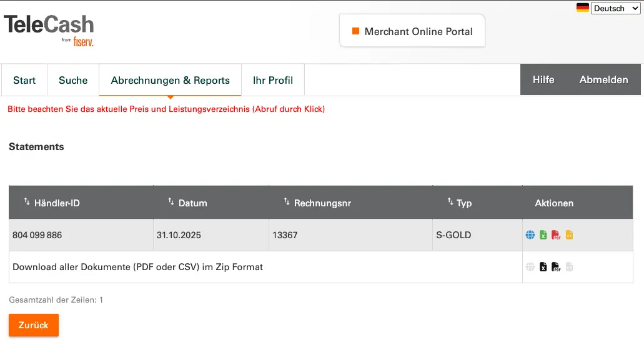The image size is (644, 347).
Task: Open the red Preis und Leistungsverzeichnis notice
Action: pos(166,109)
